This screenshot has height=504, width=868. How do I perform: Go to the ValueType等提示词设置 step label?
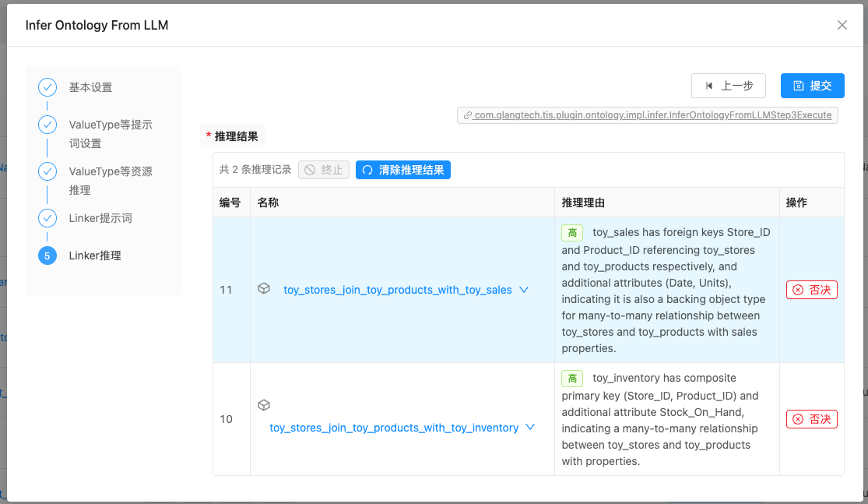pos(111,134)
